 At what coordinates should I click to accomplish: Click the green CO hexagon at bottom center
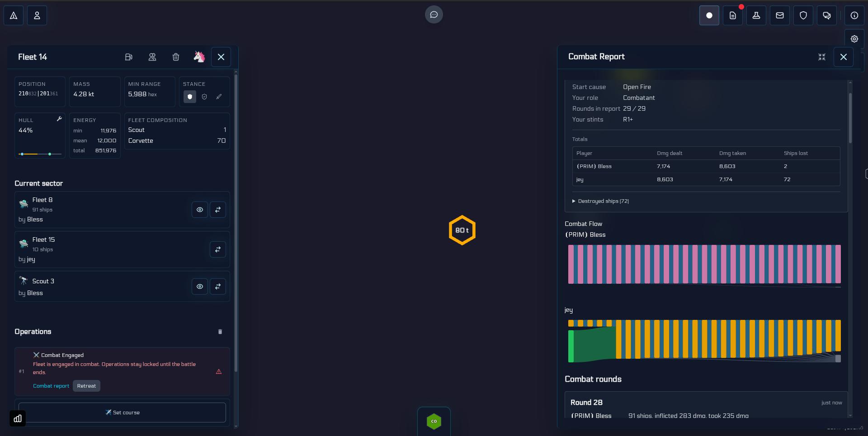[434, 422]
